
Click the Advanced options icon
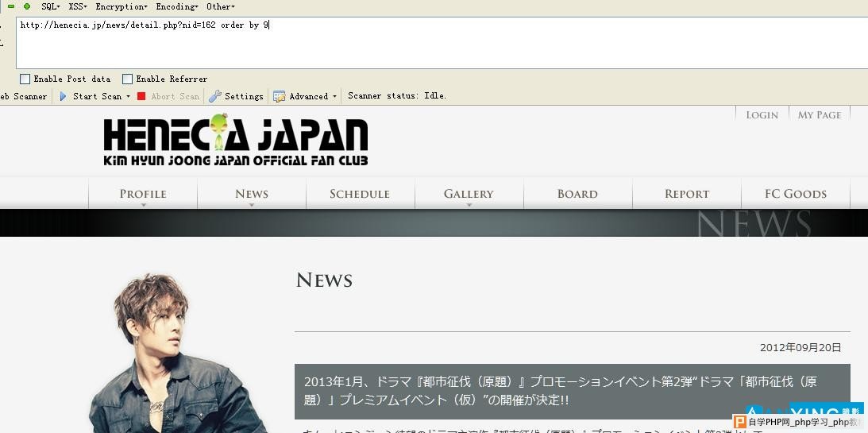(x=280, y=96)
